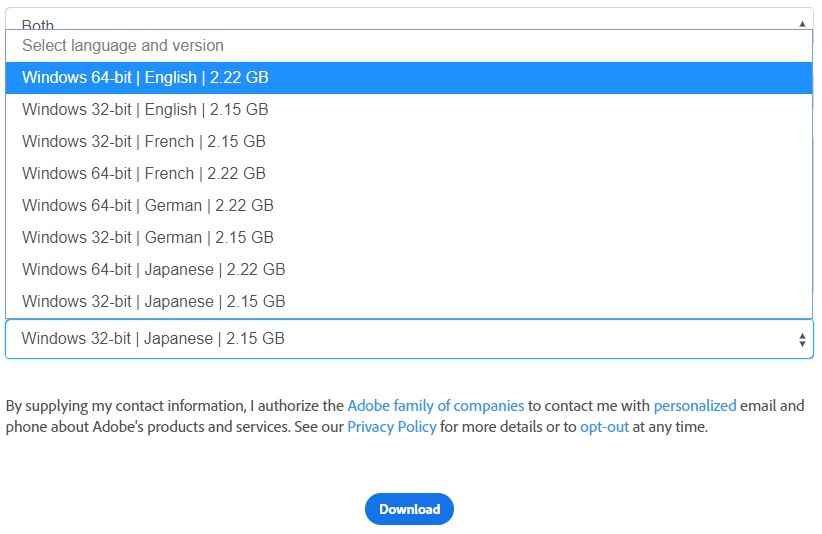The height and width of the screenshot is (534, 822).
Task: Click the Select language and version placeholder
Action: pos(409,46)
